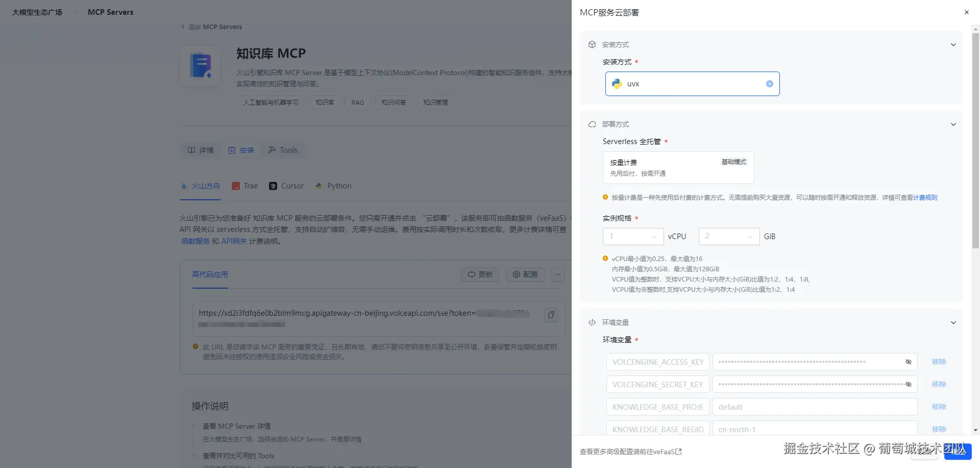The image size is (980, 468).
Task: Click the 部署方式 cloud icon
Action: pos(592,125)
